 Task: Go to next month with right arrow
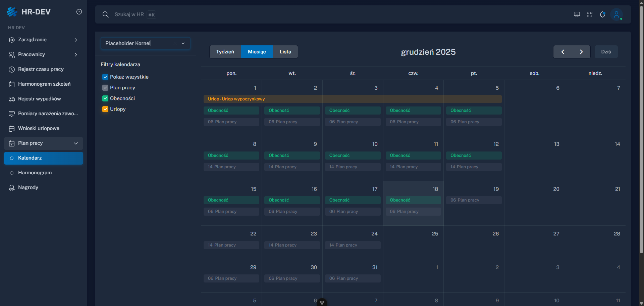click(x=581, y=52)
